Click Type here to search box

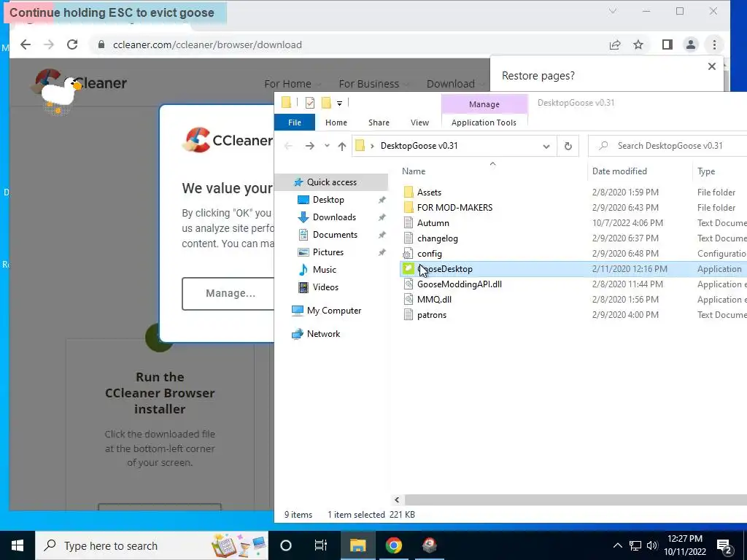(x=152, y=545)
